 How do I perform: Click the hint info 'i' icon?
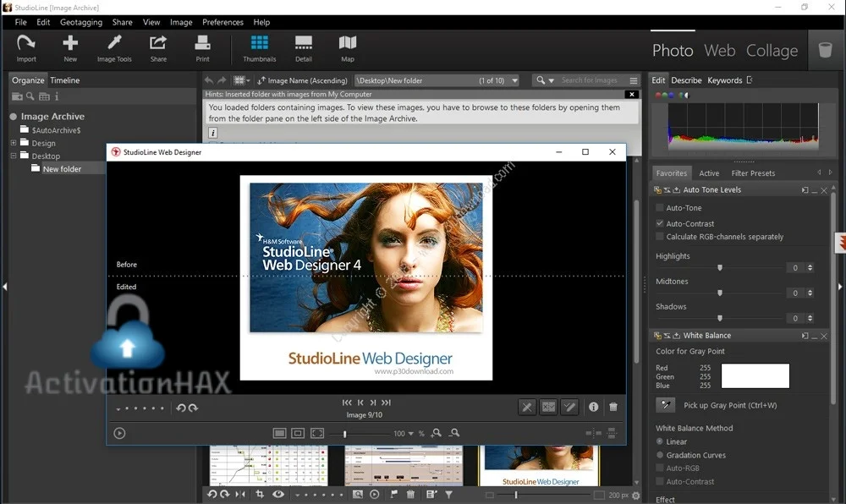click(213, 133)
